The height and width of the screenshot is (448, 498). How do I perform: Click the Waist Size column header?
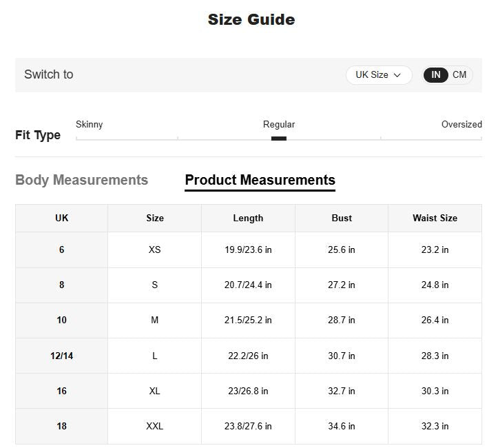[x=435, y=218]
